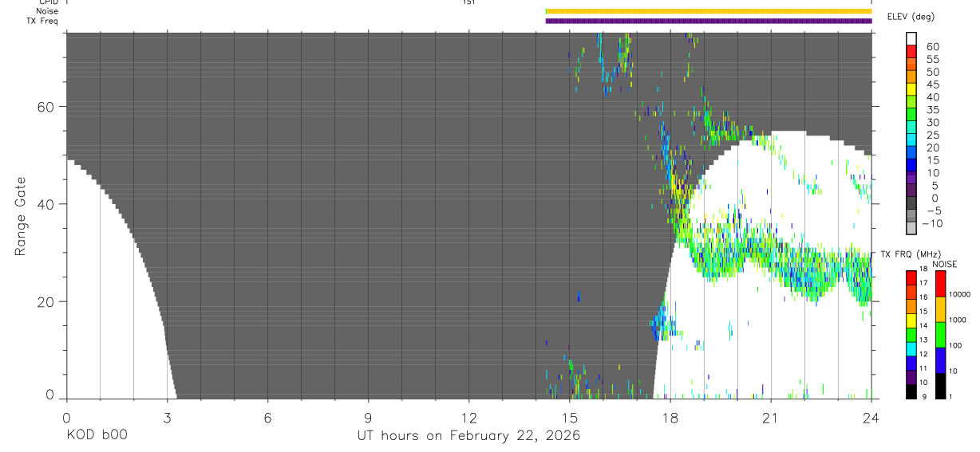980x452 pixels.
Task: Select the 'TX Freq' row label at top left
Action: 43,21
